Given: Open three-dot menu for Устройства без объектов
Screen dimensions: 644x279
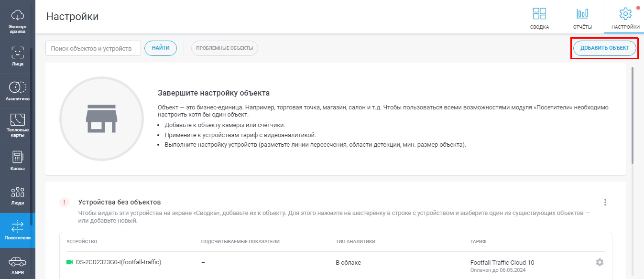Looking at the screenshot, I should (605, 203).
